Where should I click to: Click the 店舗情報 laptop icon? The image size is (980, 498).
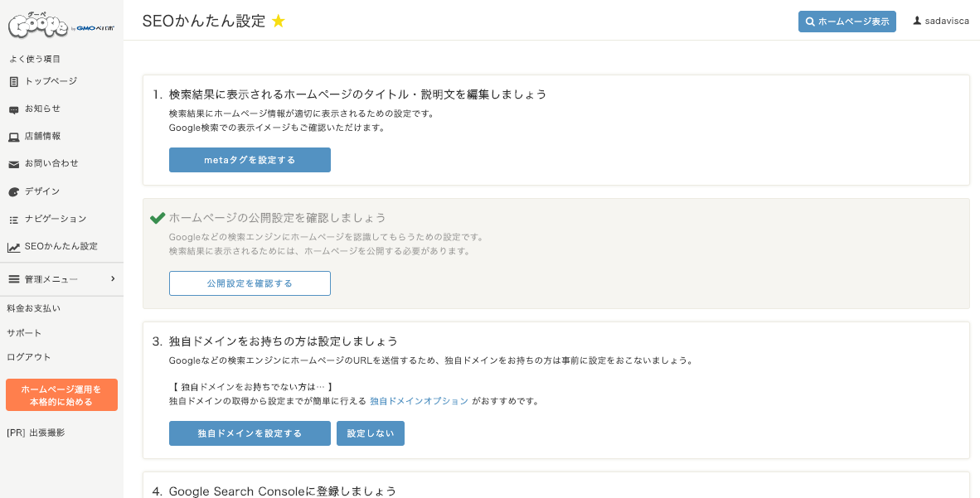point(14,137)
